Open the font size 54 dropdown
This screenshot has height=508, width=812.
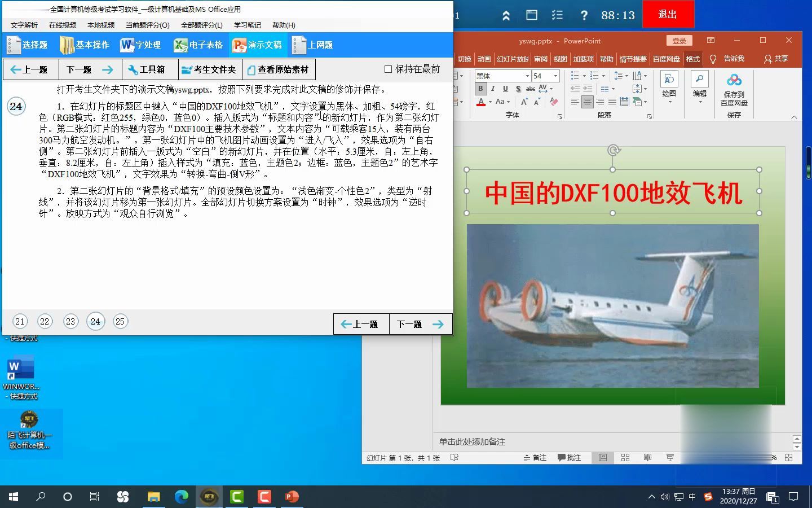(x=555, y=76)
